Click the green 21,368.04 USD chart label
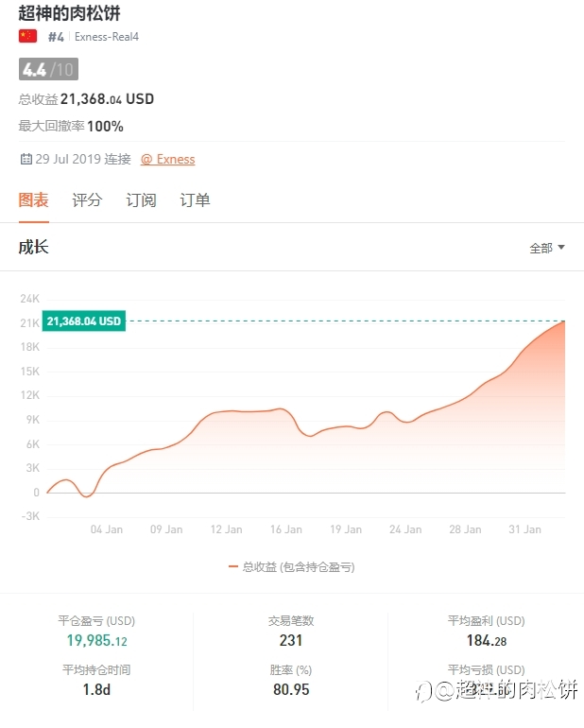584x728 pixels. click(84, 321)
